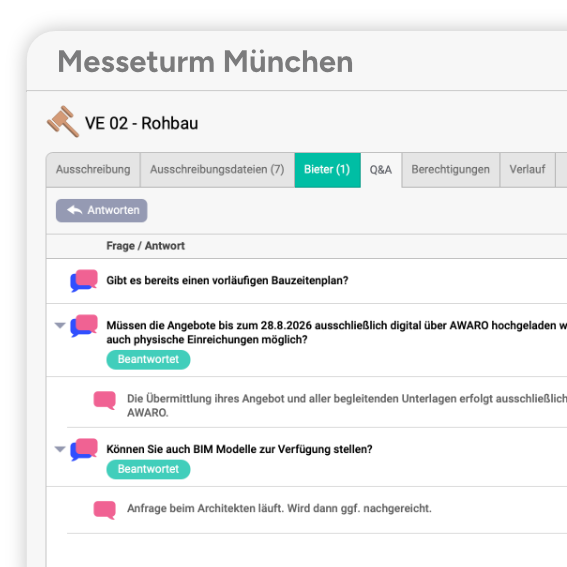
Task: Open the Q&A tab
Action: click(x=381, y=170)
